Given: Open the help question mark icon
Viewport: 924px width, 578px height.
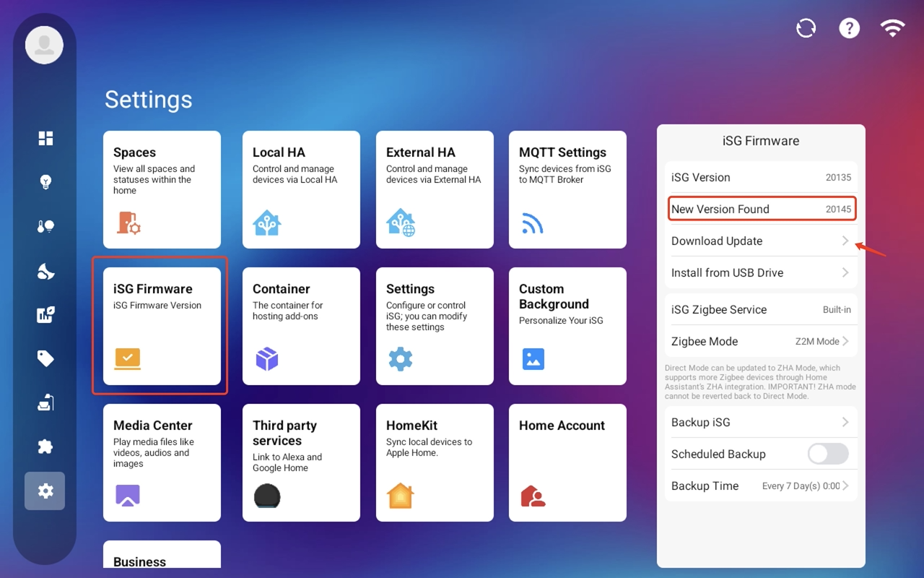Looking at the screenshot, I should [849, 28].
